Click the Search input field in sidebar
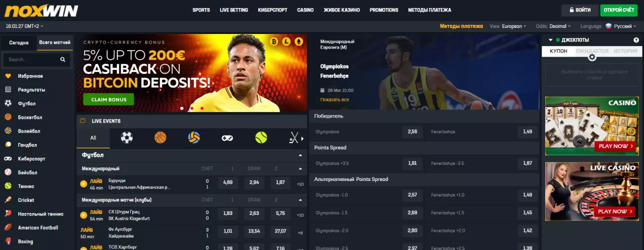The image size is (644, 250). click(31, 59)
